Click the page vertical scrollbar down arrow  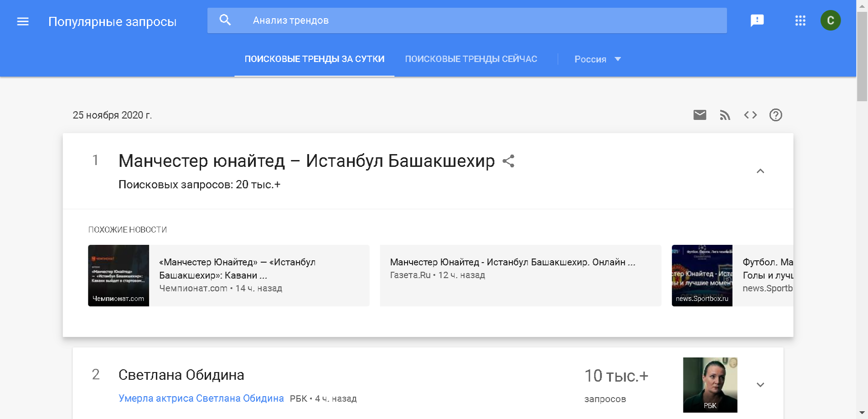862,413
